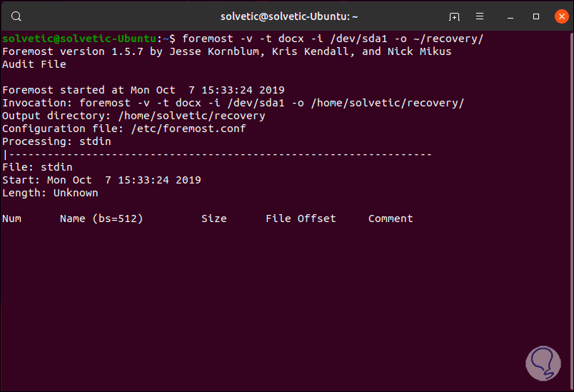Open the terminal search icon
The height and width of the screenshot is (392, 574).
click(x=17, y=16)
